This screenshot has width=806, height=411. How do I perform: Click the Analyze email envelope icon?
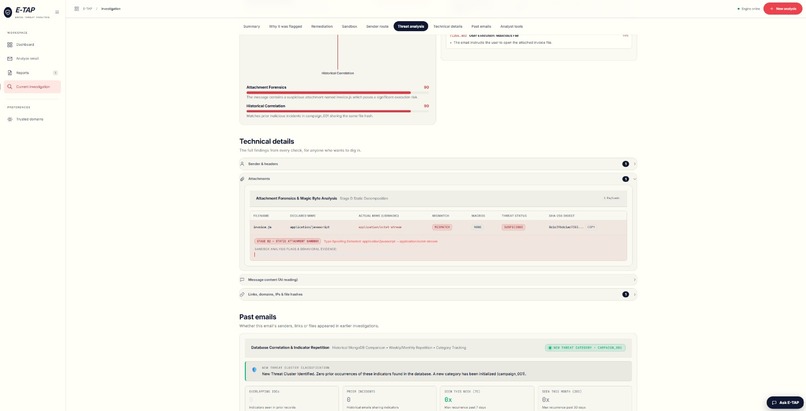(x=10, y=59)
